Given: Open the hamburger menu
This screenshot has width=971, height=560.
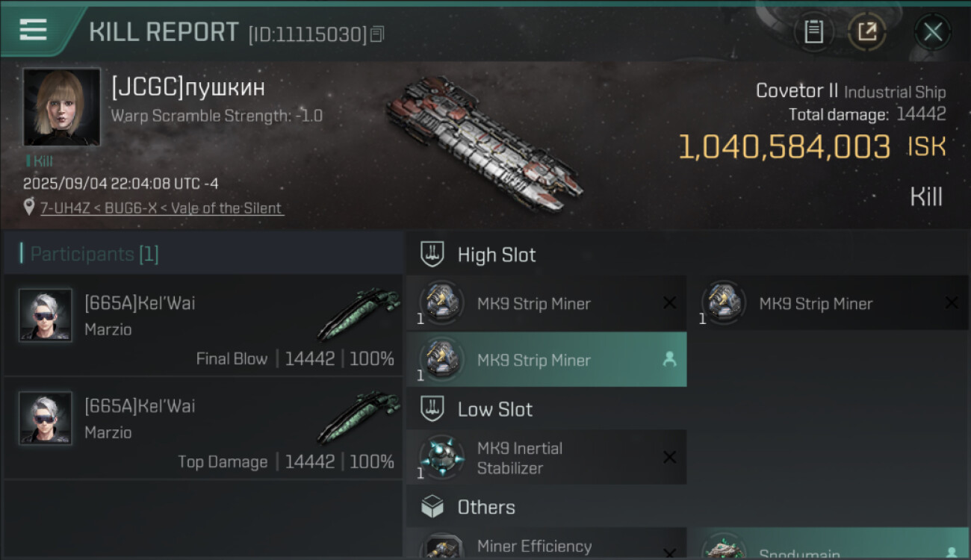Looking at the screenshot, I should pyautogui.click(x=34, y=30).
